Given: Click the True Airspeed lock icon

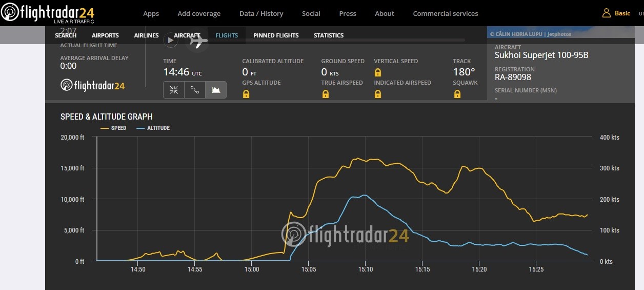Looking at the screenshot, I should pos(325,94).
